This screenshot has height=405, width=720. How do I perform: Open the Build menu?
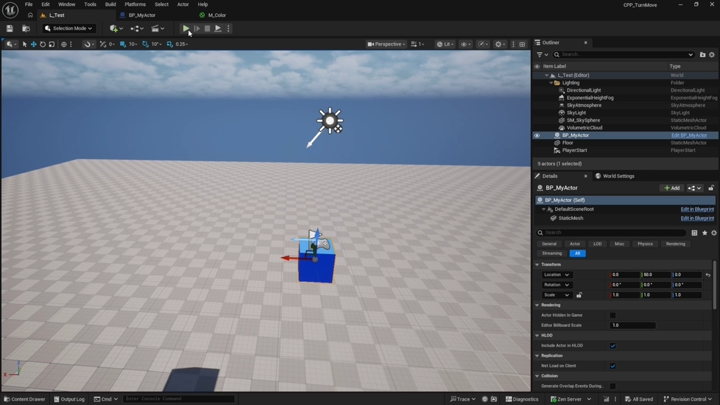110,4
